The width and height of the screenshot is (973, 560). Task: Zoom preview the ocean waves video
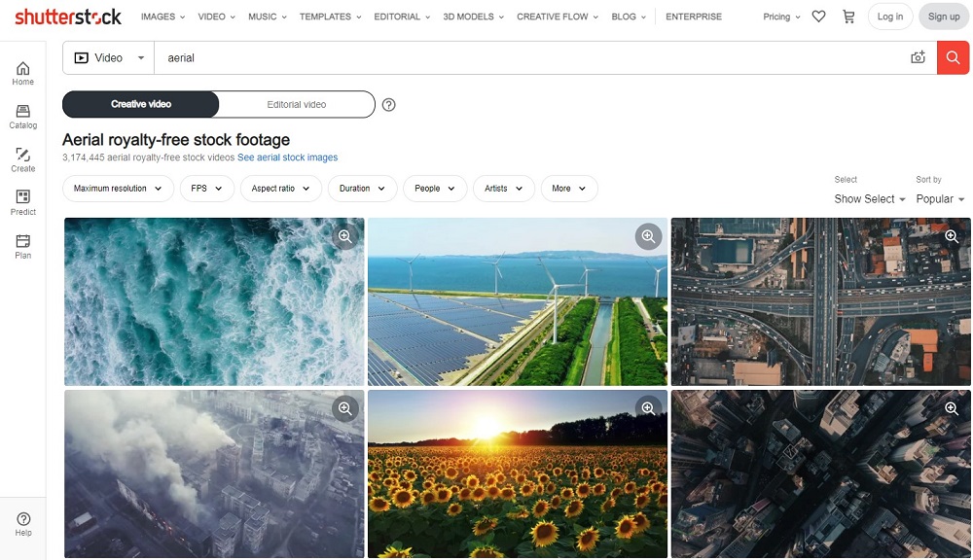tap(345, 234)
